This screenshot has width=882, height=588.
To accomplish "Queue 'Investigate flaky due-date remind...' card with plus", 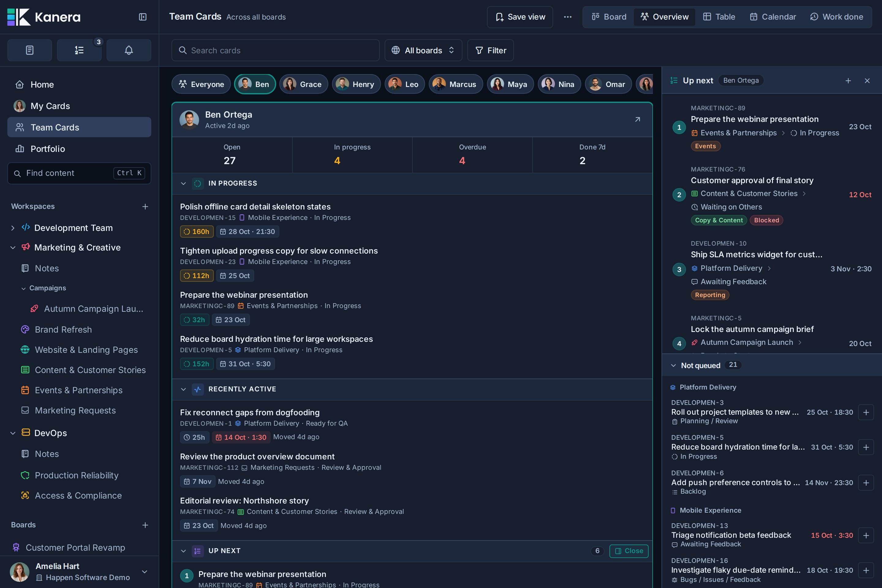I will tap(866, 570).
